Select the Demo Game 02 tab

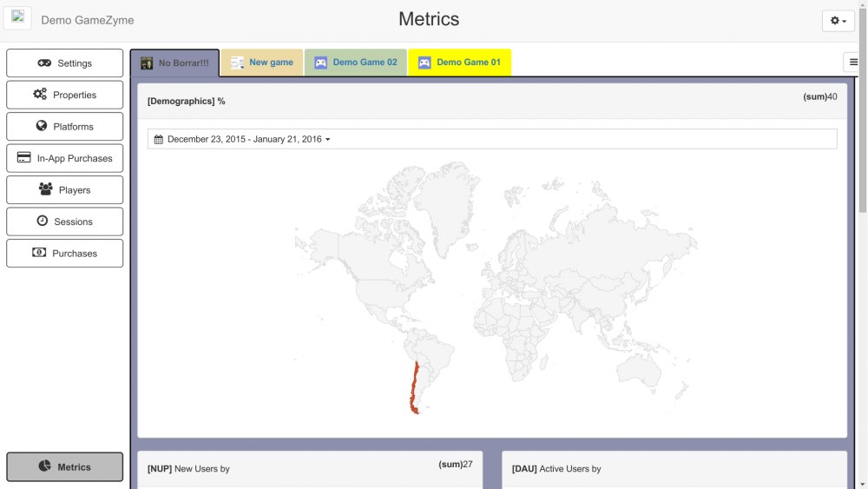356,63
